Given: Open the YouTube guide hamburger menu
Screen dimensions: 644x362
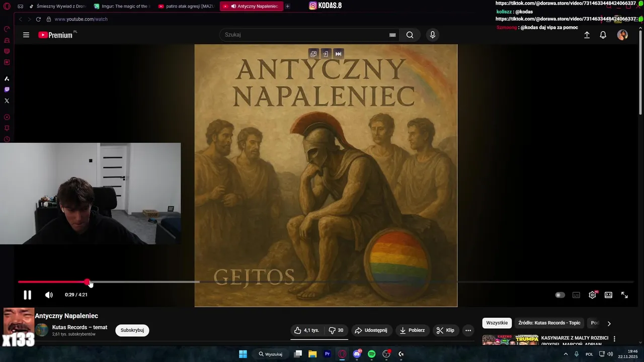Looking at the screenshot, I should click(26, 35).
